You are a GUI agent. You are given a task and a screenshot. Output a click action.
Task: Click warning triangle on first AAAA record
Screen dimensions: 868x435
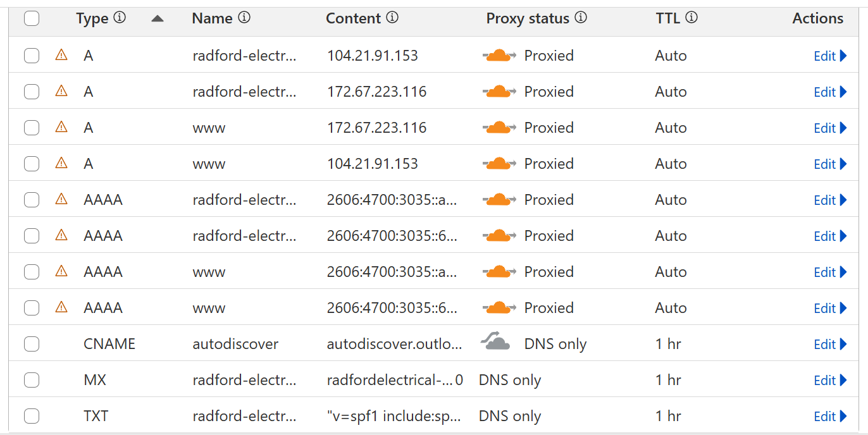click(x=61, y=199)
